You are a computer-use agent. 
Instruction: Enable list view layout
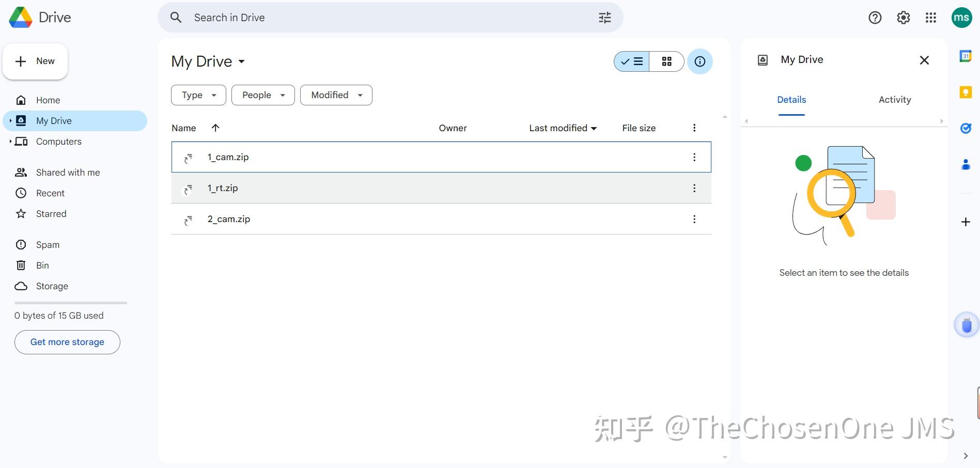[631, 61]
